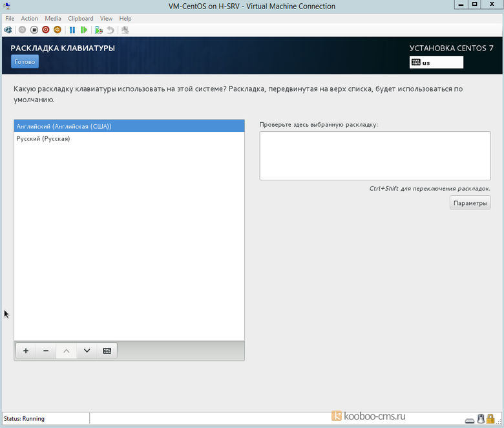Screen dimensions: 504x428
Task: Click the grayed-out Start power icon
Action: (22, 30)
